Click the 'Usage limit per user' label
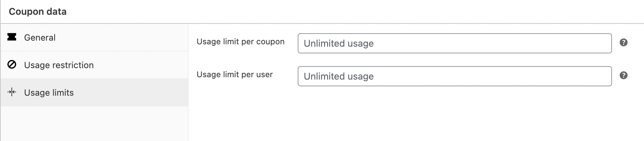 [x=234, y=75]
